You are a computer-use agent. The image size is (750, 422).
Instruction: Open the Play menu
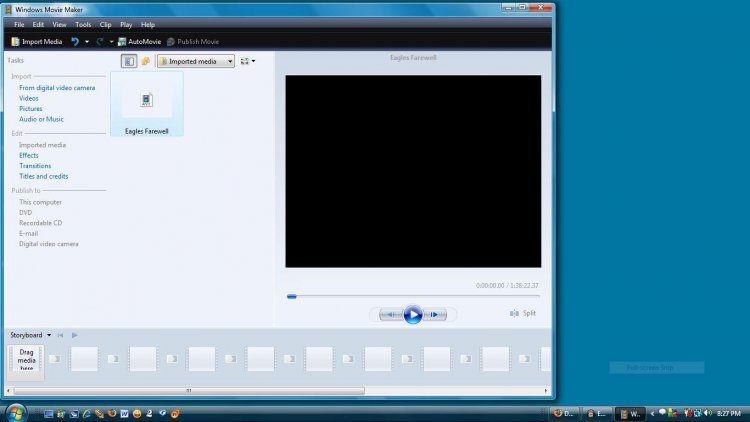click(x=126, y=24)
